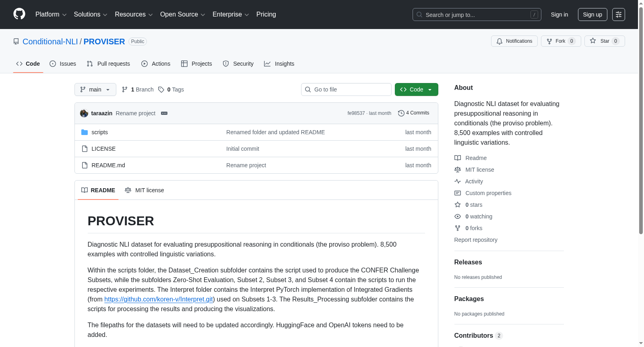Open the fe98537 commit hash link
644x347 pixels.
[356, 113]
